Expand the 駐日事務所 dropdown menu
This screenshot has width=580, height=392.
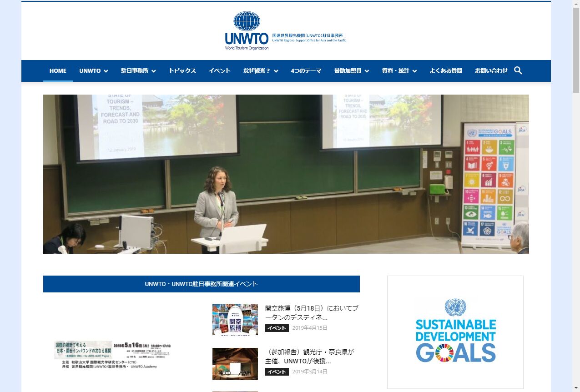tap(138, 71)
